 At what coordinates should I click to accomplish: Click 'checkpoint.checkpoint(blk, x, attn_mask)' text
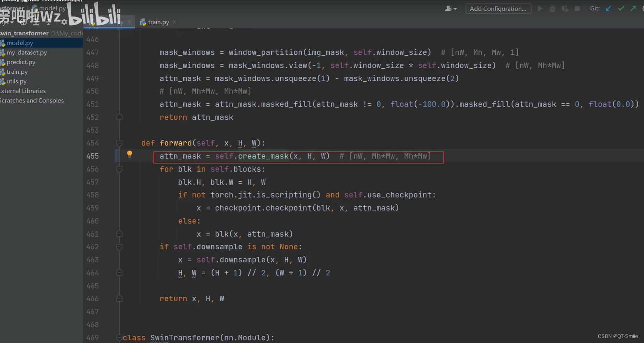tap(307, 208)
